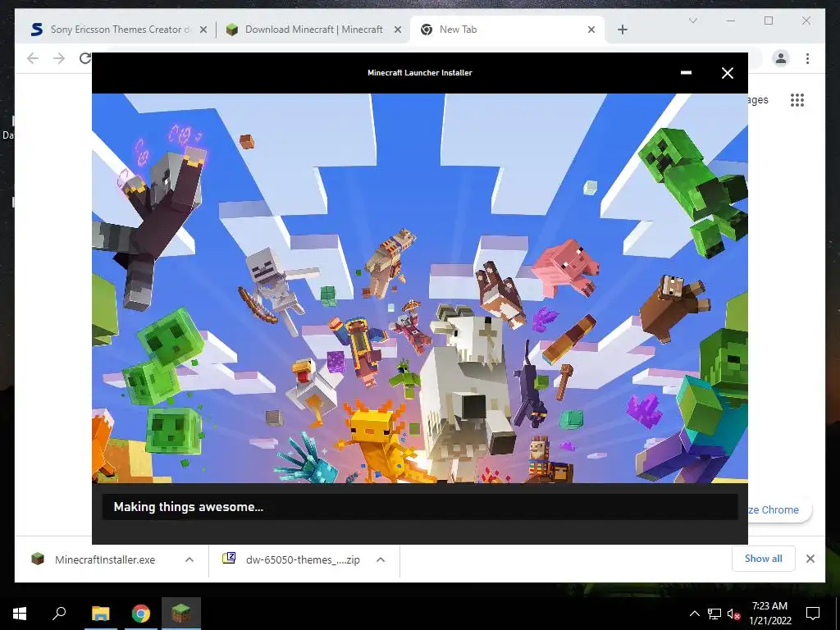Open Chrome from the taskbar
This screenshot has width=840, height=630.
141,614
